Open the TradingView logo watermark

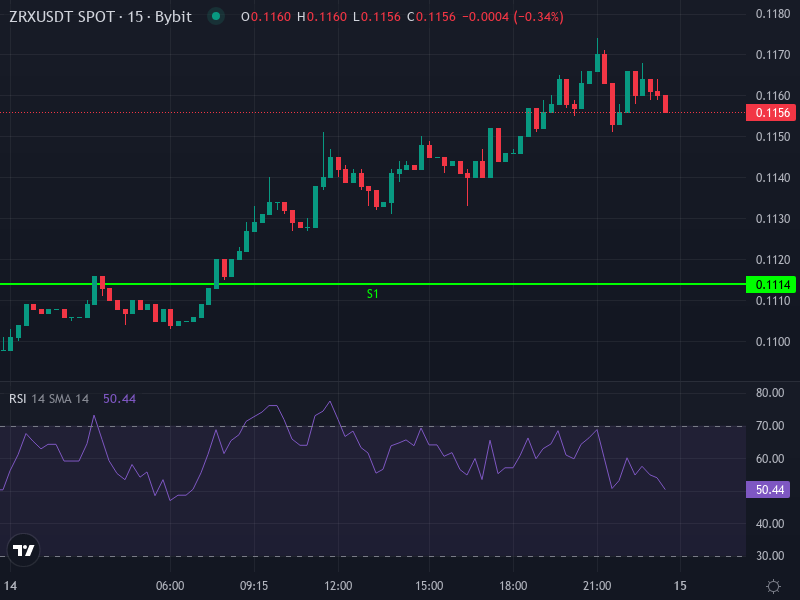click(25, 553)
